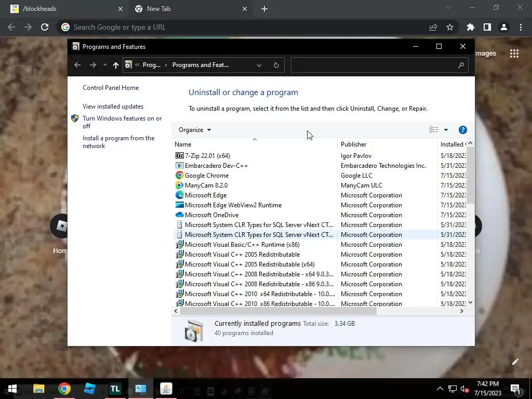Click the Share this page icon in Chrome

click(433, 27)
